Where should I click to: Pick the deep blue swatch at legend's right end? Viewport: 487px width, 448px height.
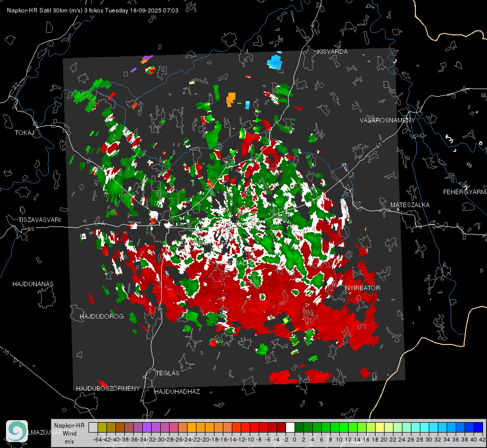tap(479, 427)
